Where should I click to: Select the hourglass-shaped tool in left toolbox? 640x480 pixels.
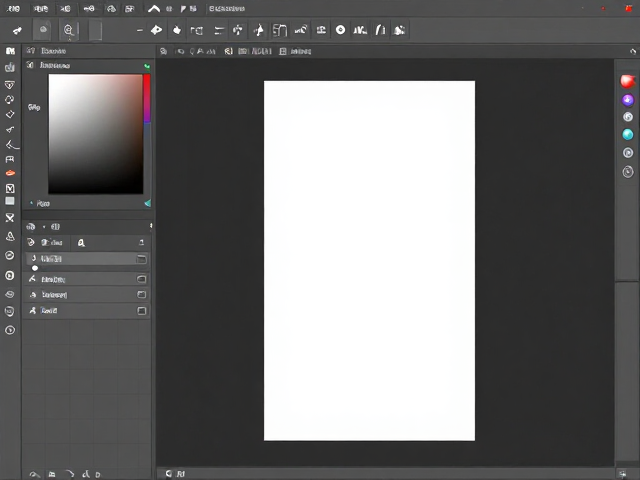(x=10, y=218)
